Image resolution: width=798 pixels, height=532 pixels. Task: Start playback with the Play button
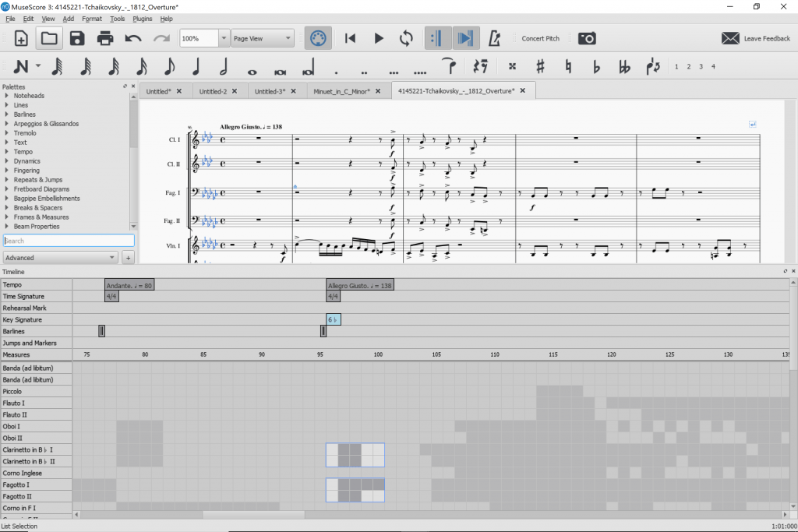pos(378,38)
